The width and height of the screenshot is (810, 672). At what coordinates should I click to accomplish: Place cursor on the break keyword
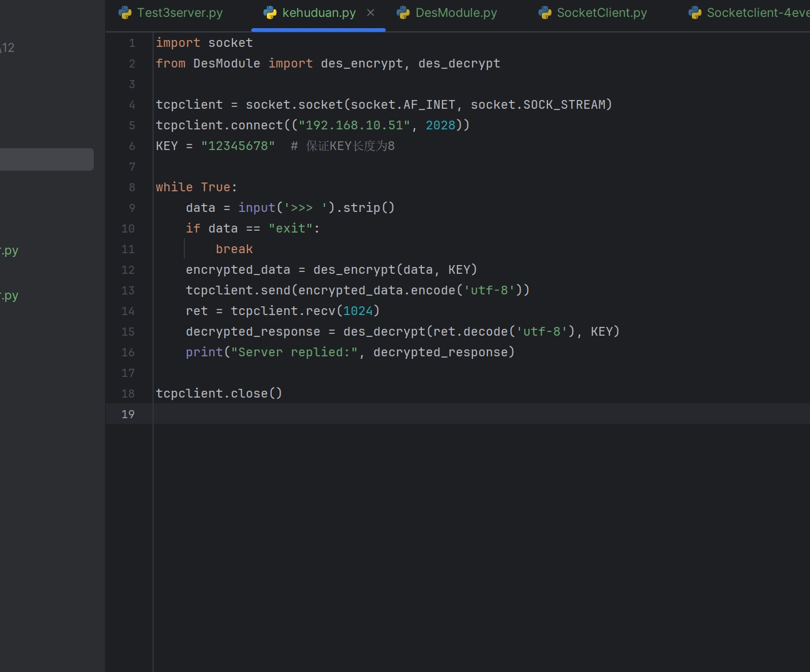[234, 249]
